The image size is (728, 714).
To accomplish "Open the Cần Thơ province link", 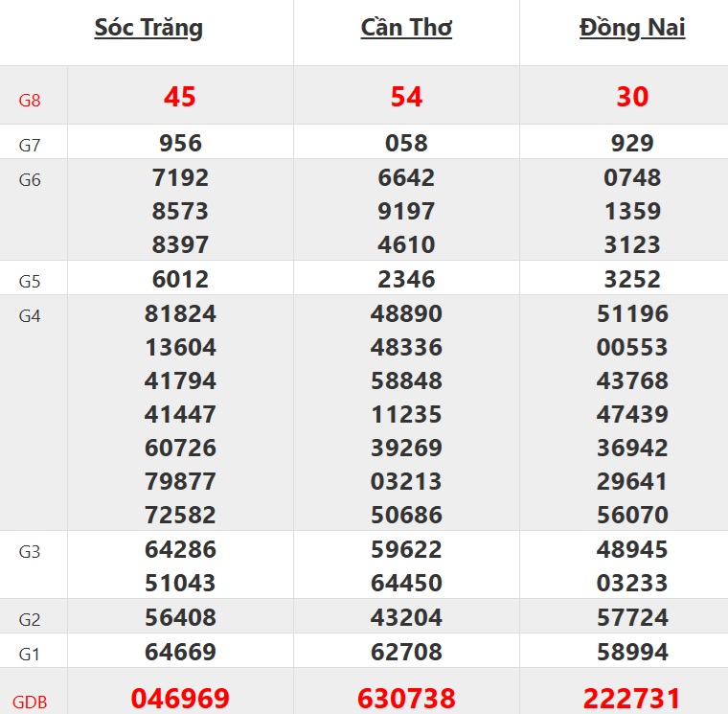I will 406,28.
